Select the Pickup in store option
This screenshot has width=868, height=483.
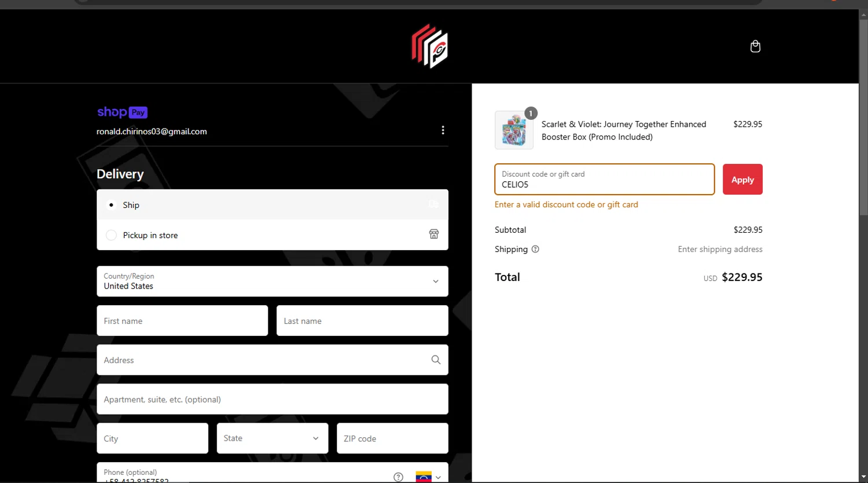point(273,235)
